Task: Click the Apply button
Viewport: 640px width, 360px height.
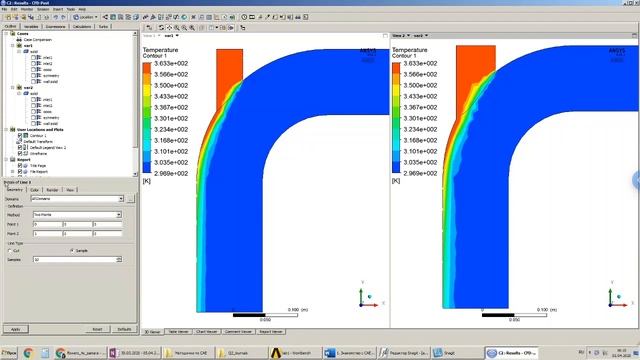Action: coord(16,329)
